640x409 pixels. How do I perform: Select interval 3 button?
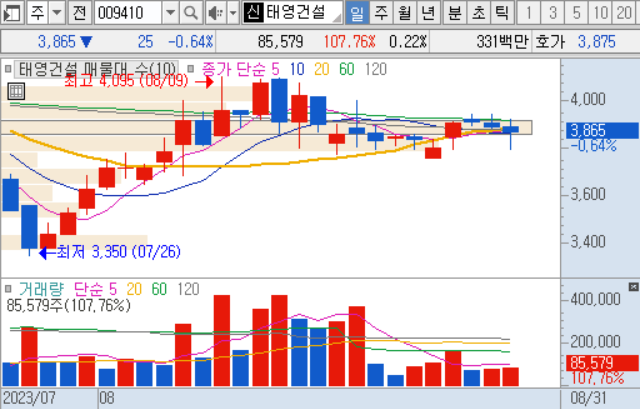(x=553, y=13)
